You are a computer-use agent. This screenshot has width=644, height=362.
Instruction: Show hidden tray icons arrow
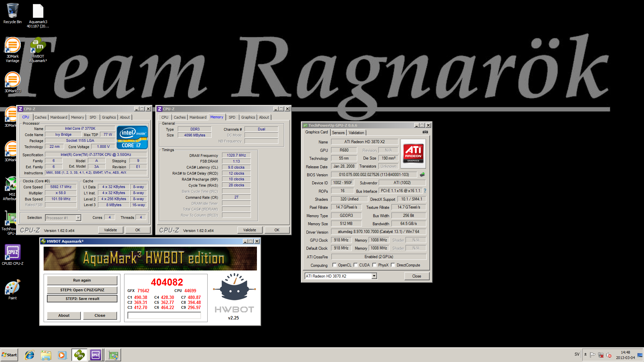pos(586,355)
